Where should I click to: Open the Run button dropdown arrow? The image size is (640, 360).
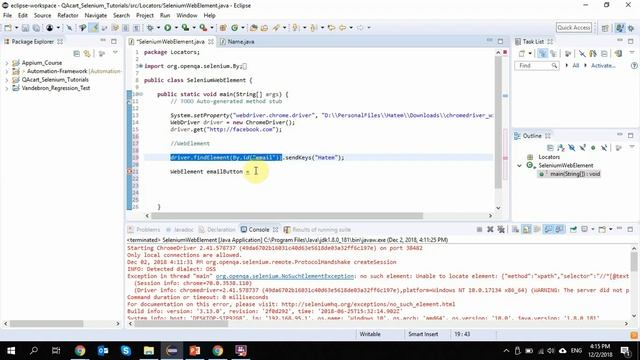(x=176, y=28)
